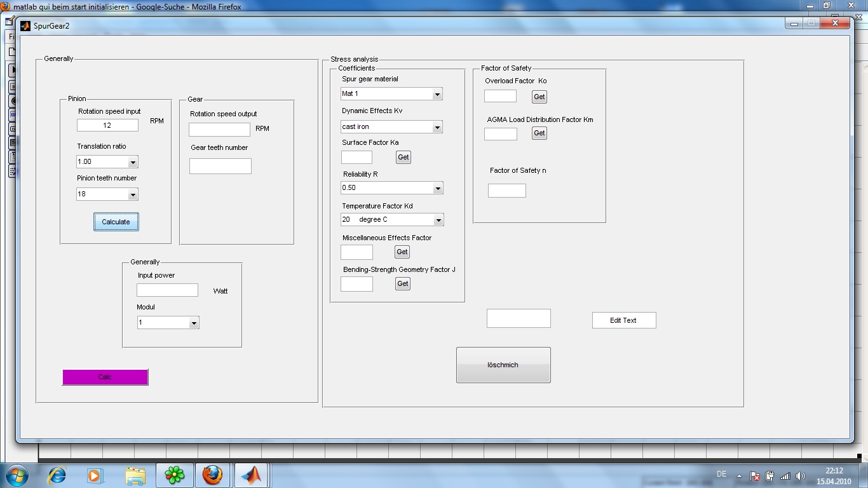Expand the Spur gear material dropdown
The height and width of the screenshot is (488, 868).
click(x=437, y=94)
